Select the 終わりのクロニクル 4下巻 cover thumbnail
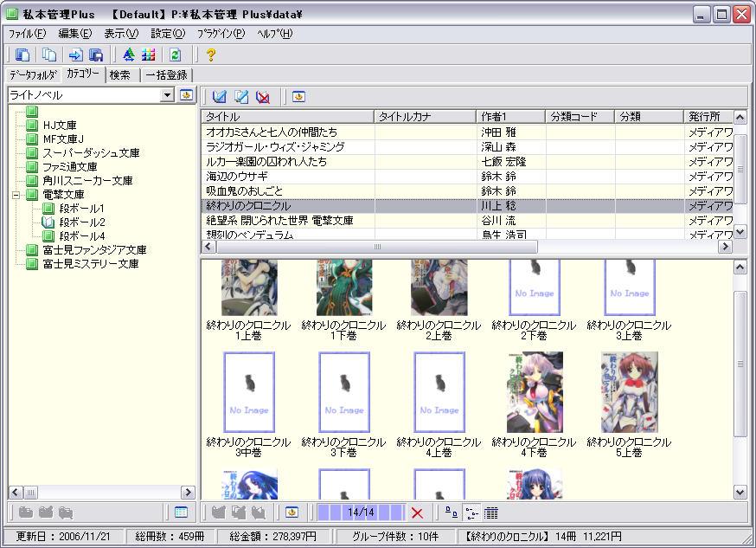Viewport: 756px width, 548px height. [535, 392]
